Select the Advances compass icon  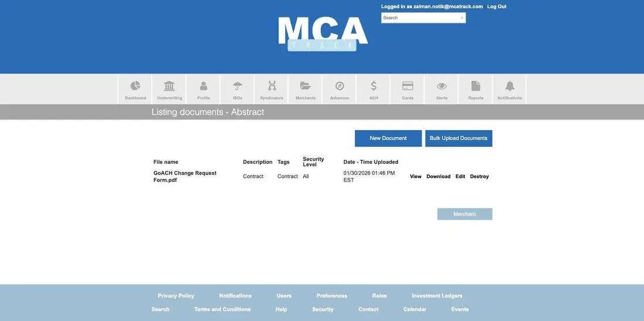point(340,86)
